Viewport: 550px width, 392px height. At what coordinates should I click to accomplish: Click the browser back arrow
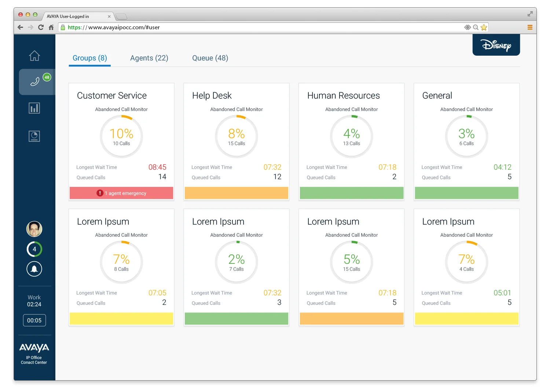tap(21, 27)
